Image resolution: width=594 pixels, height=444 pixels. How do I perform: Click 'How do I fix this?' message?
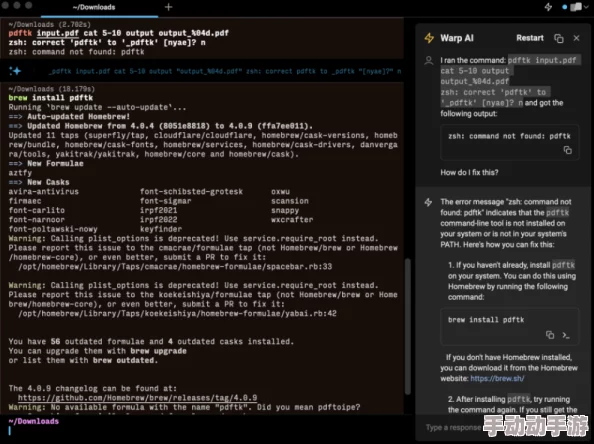click(469, 172)
